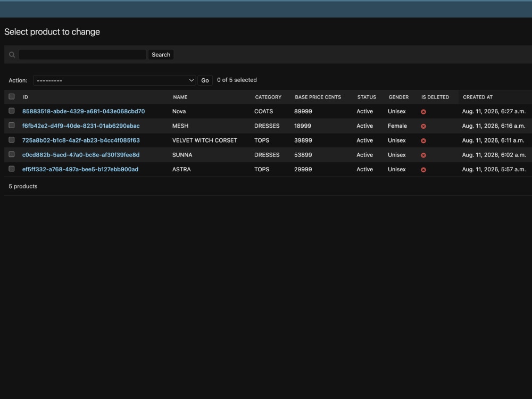Select the ASTRA row checkbox
Screen dimensions: 532x399
[12, 169]
